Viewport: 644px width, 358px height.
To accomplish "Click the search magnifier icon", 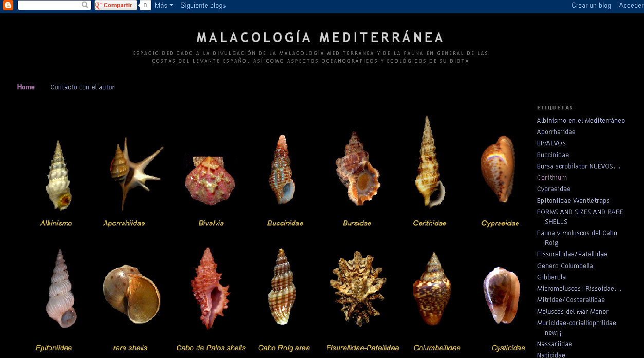I will [85, 5].
